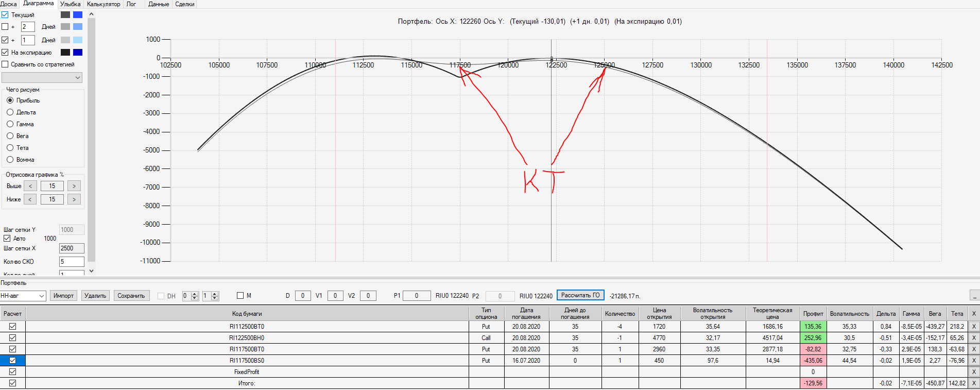Click the Кол-во СКО input field

72,262
